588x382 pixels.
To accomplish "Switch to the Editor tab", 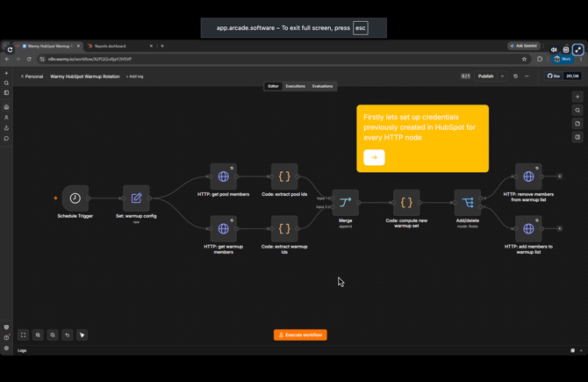I will click(273, 86).
